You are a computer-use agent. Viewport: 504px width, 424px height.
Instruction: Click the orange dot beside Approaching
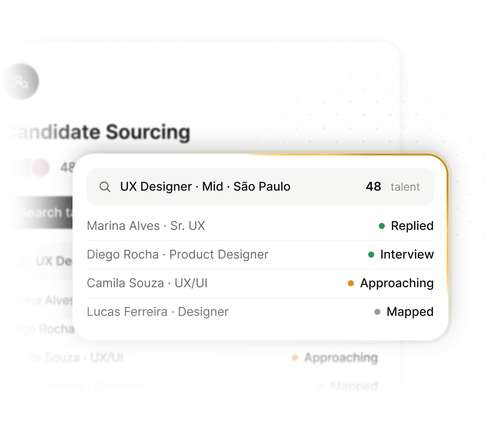pyautogui.click(x=351, y=283)
